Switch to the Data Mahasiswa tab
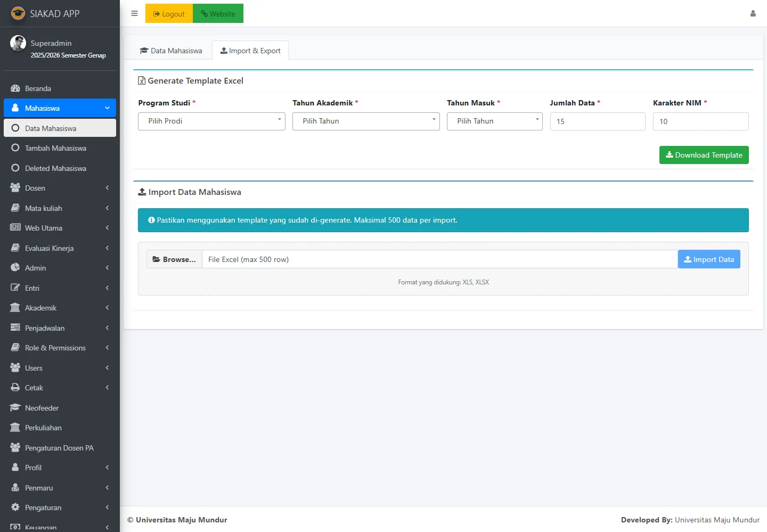767x532 pixels. (171, 51)
